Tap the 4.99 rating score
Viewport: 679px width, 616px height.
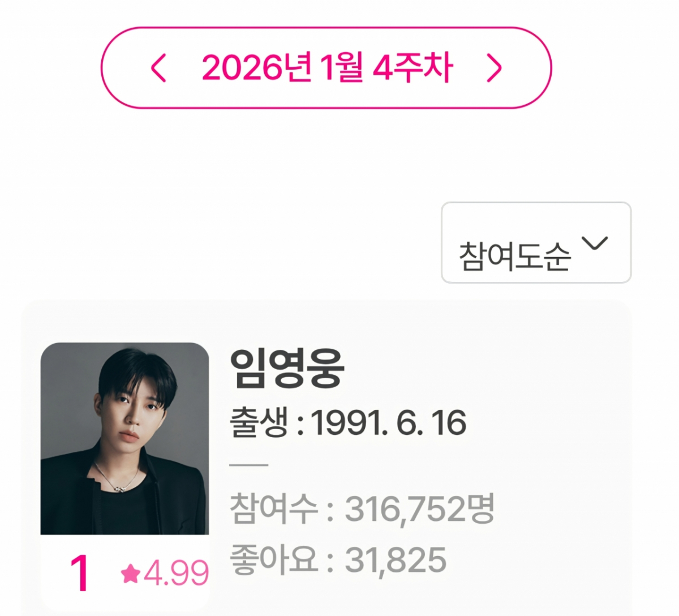pos(176,574)
